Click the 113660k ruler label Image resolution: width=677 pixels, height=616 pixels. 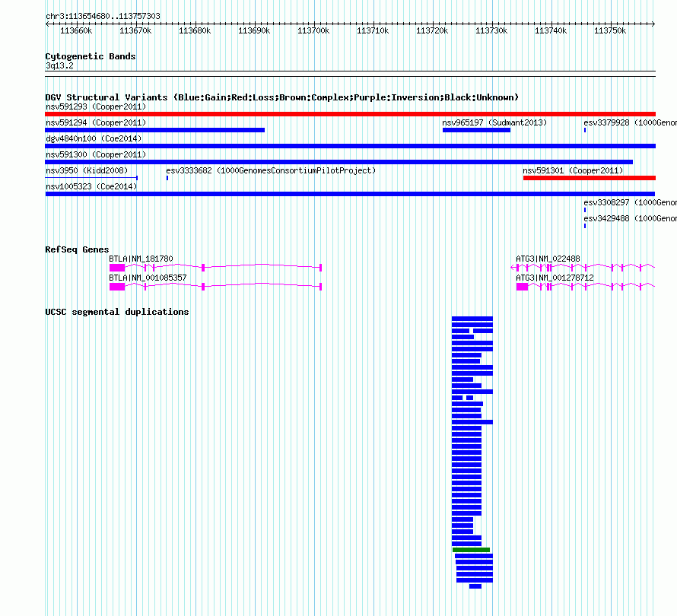coord(76,30)
